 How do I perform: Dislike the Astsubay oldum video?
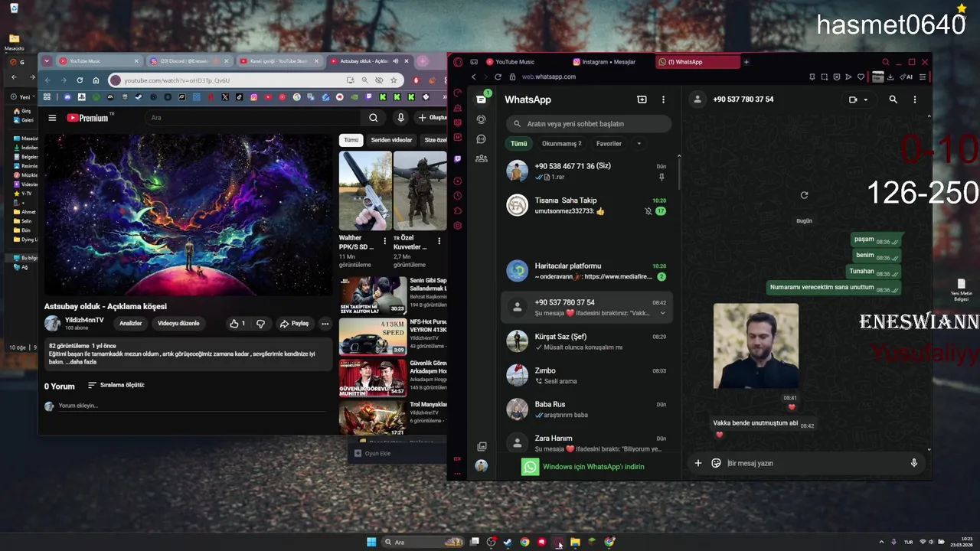tap(260, 324)
